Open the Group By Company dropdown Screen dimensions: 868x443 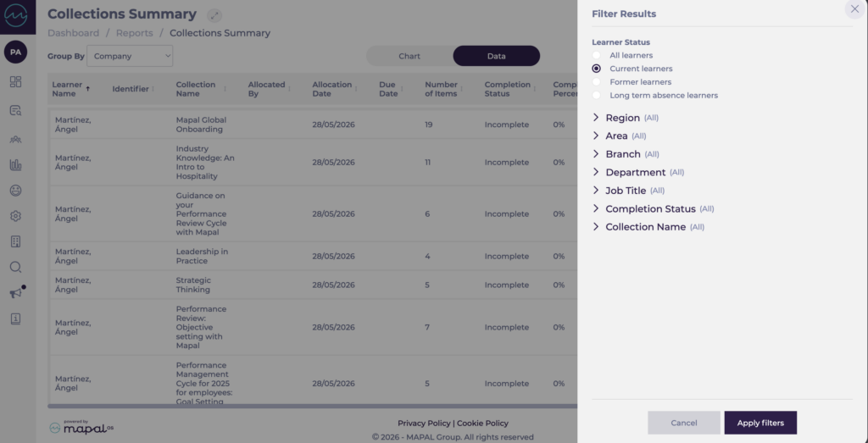click(x=130, y=56)
